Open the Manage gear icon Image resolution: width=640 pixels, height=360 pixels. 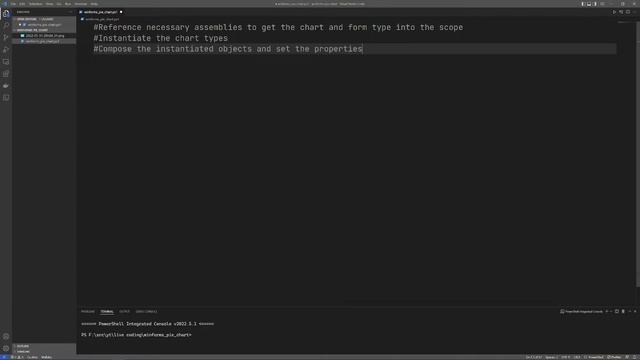6,348
